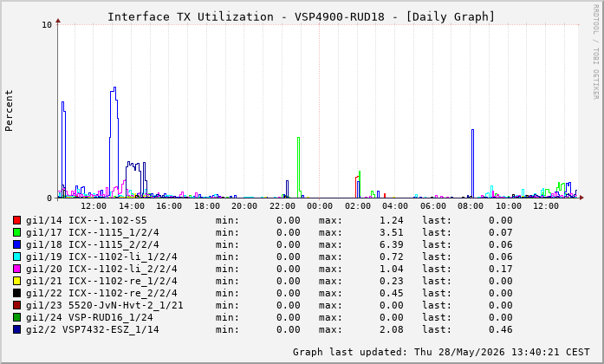Image resolution: width=604 pixels, height=364 pixels.
Task: Click the max value 0.23 for gi1/21
Action: [x=392, y=281]
